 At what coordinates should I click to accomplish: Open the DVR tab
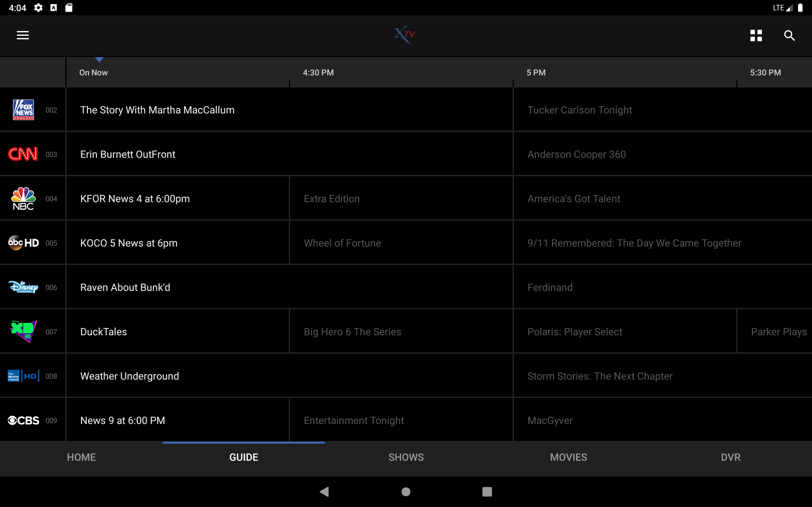(x=730, y=457)
